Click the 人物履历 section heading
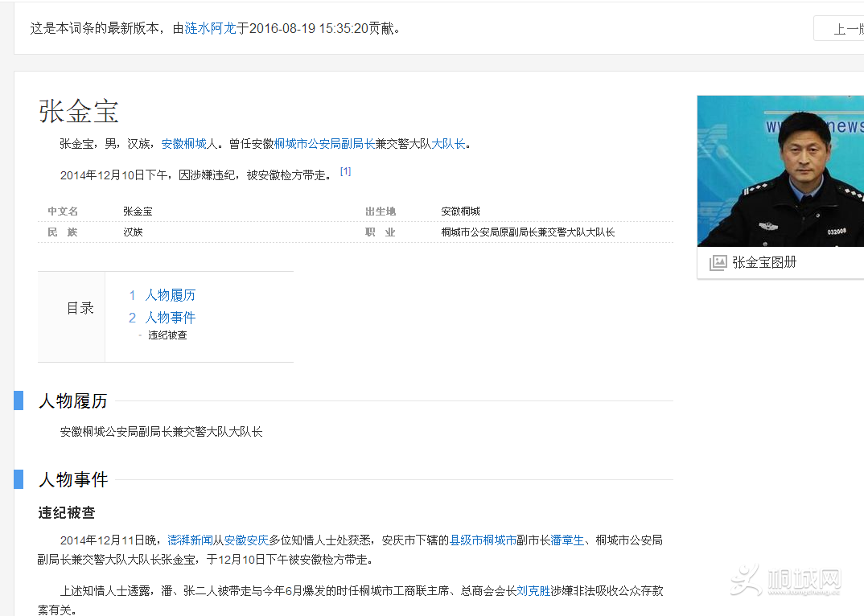The height and width of the screenshot is (616, 864). pos(72,401)
